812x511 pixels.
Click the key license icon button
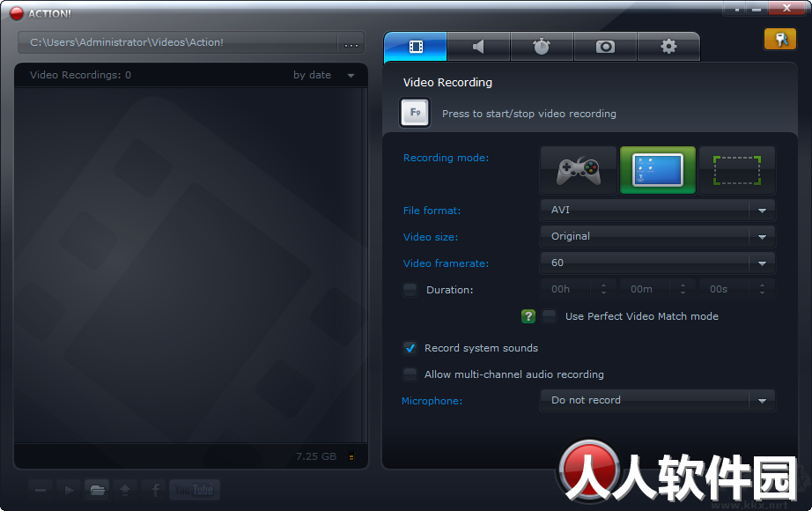pos(780,40)
